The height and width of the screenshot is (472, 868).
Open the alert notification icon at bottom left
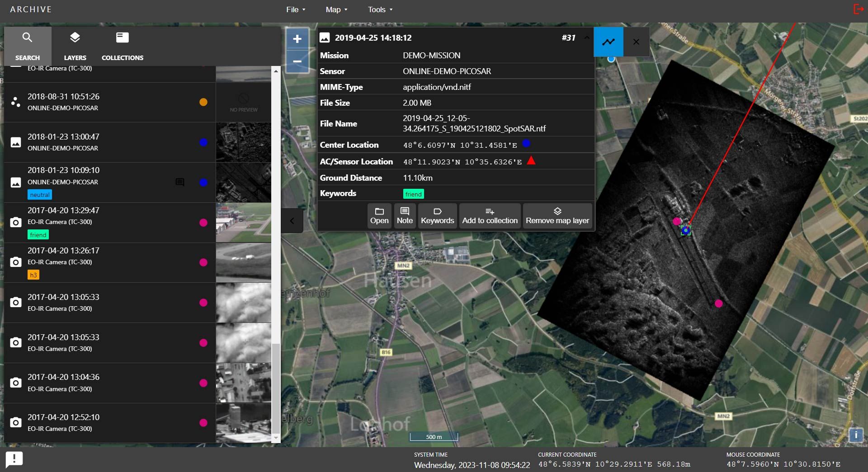coord(14,459)
